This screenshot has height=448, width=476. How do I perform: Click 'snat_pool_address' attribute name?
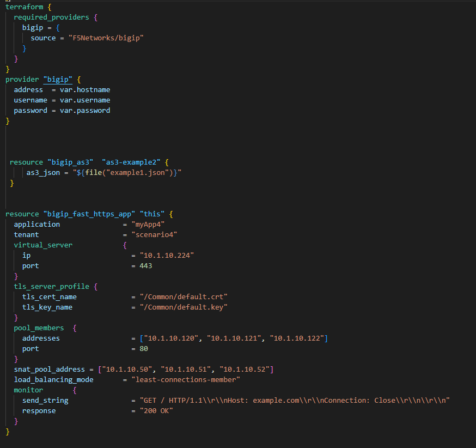click(50, 370)
